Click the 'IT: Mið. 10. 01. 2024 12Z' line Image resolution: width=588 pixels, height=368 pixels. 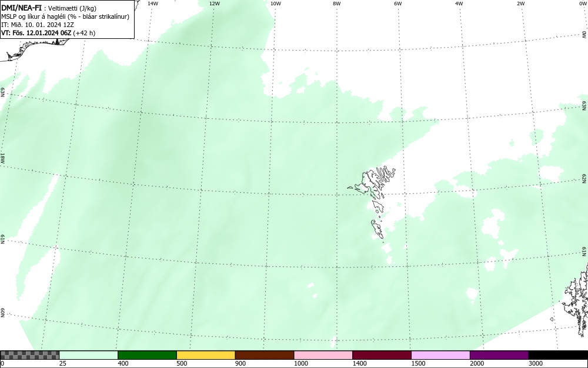38,25
